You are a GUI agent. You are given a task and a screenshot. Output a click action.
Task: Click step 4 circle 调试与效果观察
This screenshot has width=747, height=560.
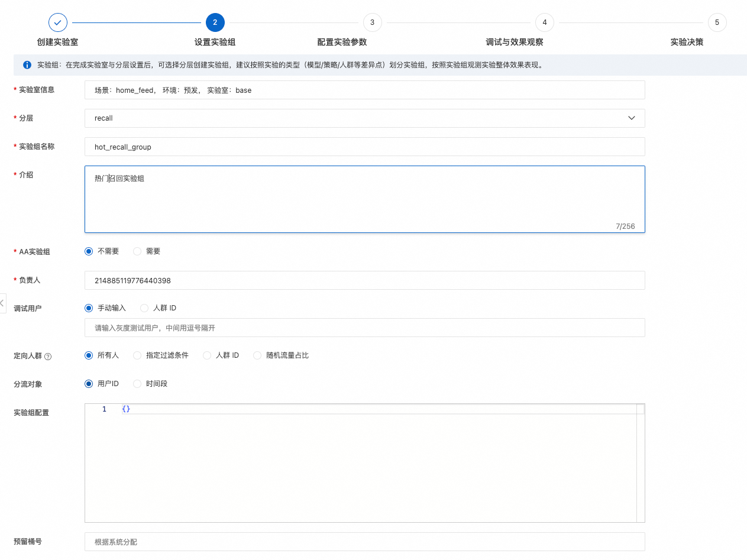point(545,22)
